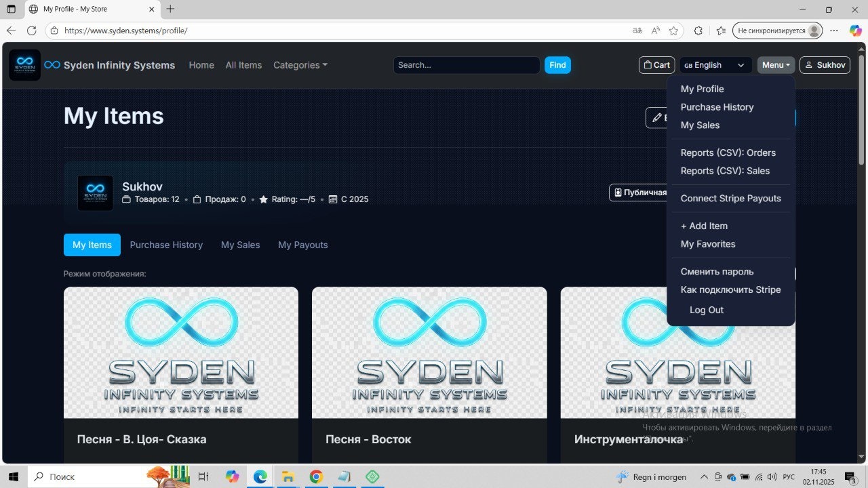Image resolution: width=868 pixels, height=488 pixels.
Task: Open the shopping Cart icon
Action: (648, 64)
